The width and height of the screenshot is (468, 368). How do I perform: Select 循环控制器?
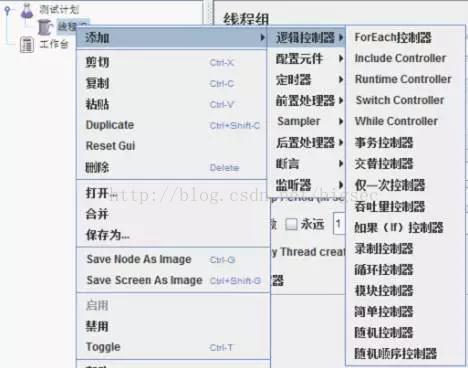click(x=405, y=270)
